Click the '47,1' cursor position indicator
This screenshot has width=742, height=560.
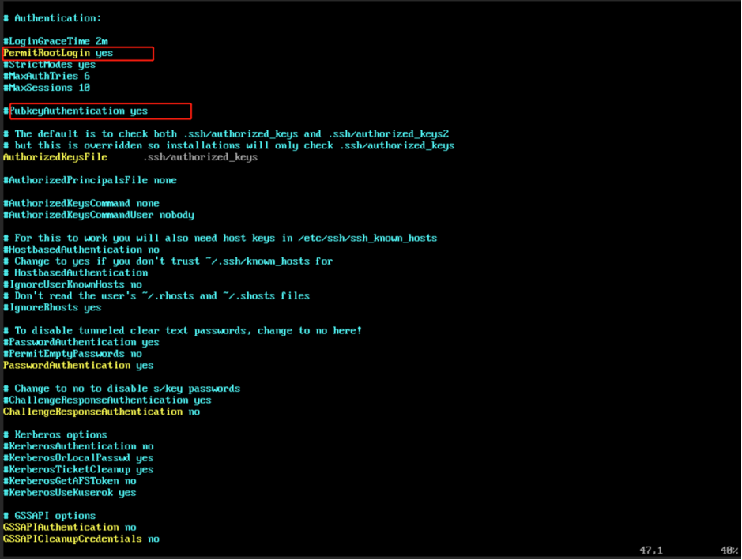click(x=651, y=551)
